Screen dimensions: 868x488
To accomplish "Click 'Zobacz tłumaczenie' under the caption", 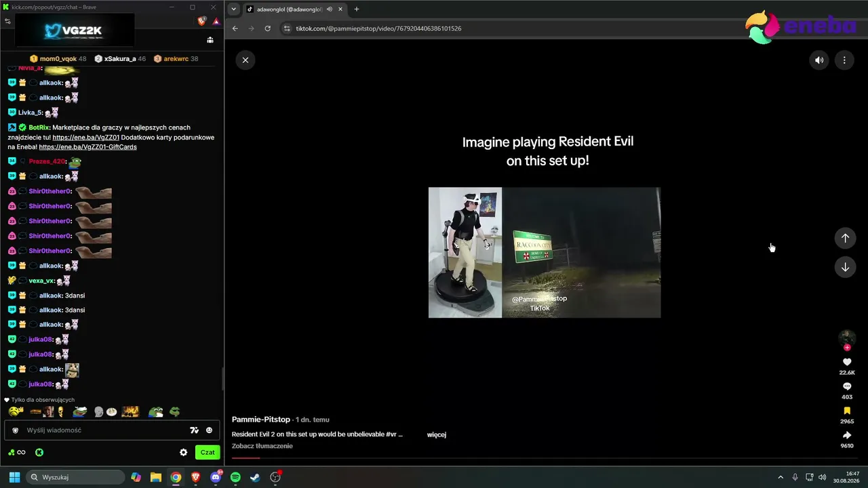I will [262, 446].
